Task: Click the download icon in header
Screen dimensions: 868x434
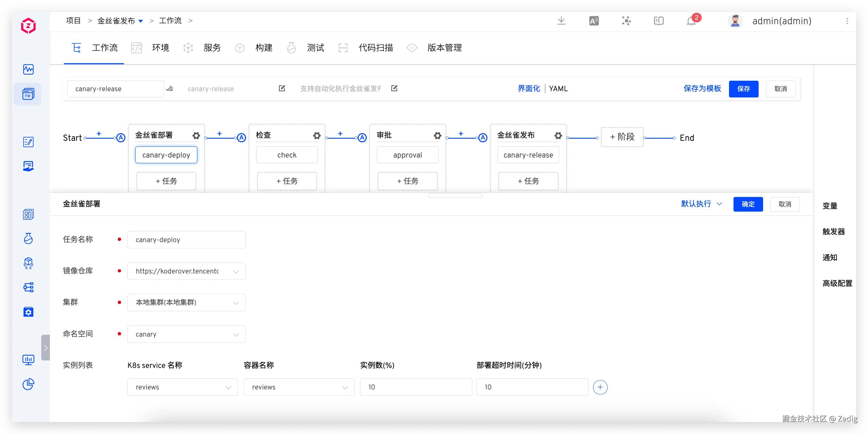Action: coord(561,21)
